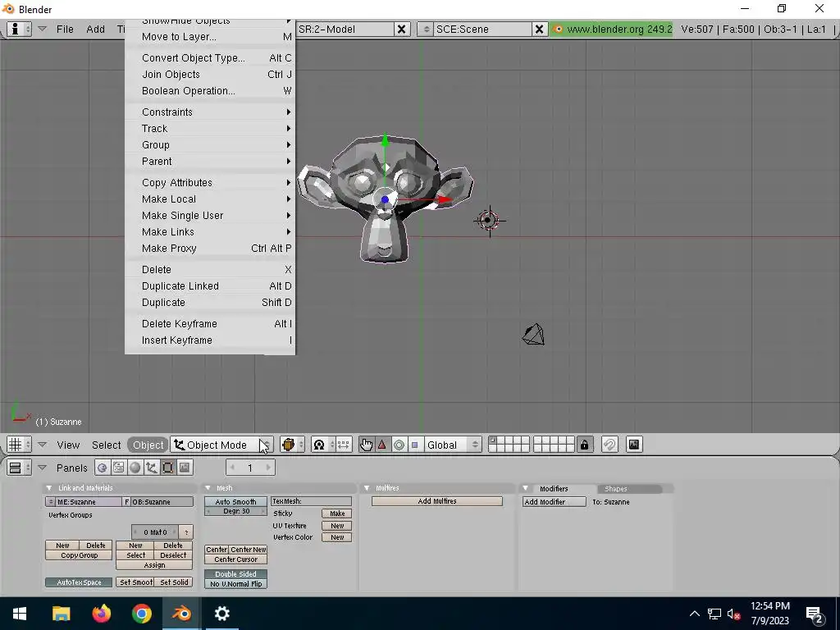This screenshot has height=630, width=840.
Task: Click the Center Cursor button
Action: (x=235, y=559)
